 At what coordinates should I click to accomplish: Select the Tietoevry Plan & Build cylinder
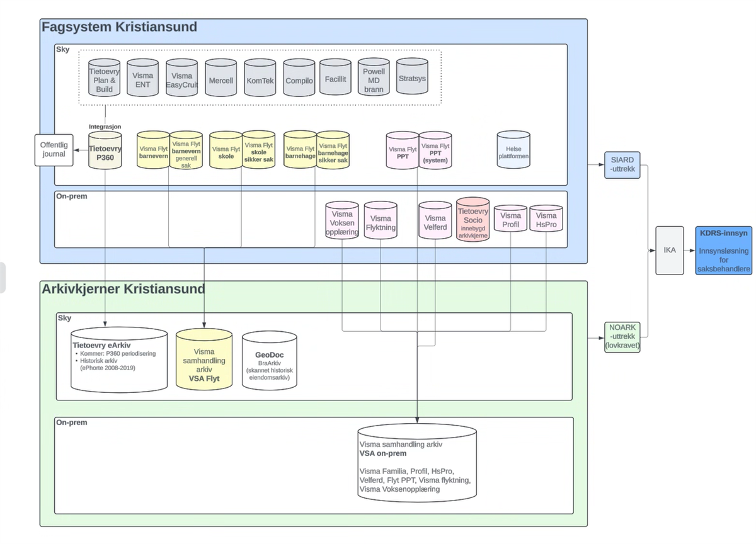click(x=105, y=78)
